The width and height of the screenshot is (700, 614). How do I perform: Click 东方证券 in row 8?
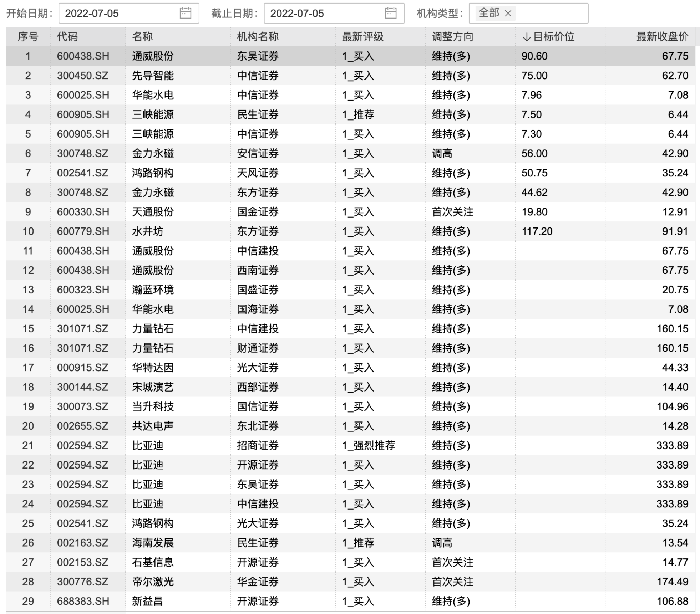pyautogui.click(x=258, y=193)
